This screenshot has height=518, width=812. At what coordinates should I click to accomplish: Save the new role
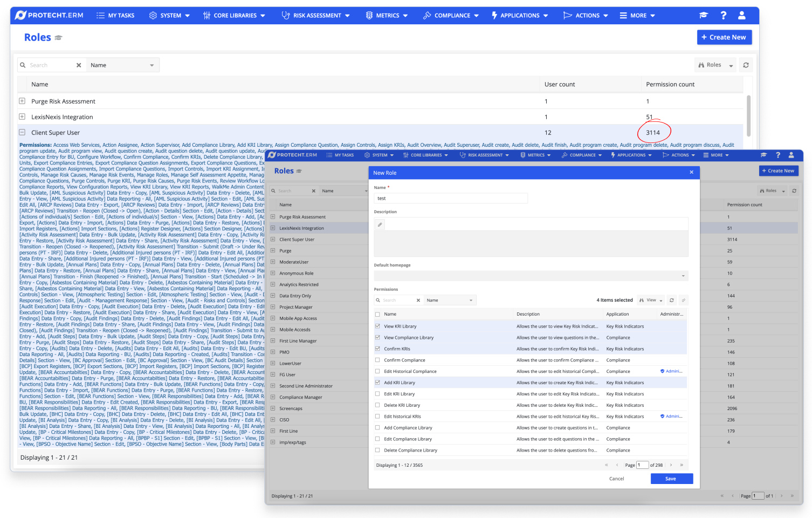click(x=671, y=479)
